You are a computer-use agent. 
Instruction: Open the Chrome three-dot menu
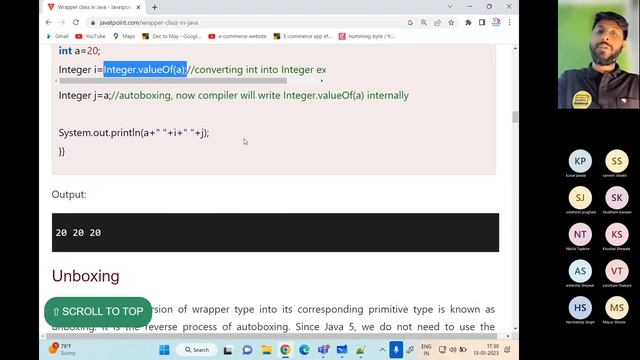click(x=509, y=22)
